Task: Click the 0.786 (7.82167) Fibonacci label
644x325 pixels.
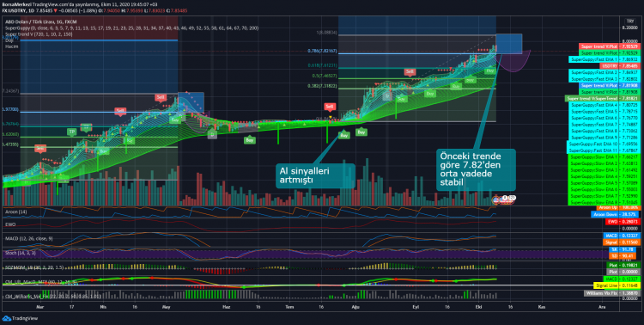Action: [322, 51]
